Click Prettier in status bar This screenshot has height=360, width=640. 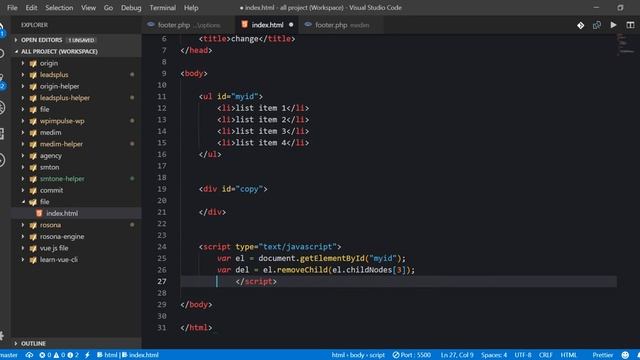pos(602,355)
